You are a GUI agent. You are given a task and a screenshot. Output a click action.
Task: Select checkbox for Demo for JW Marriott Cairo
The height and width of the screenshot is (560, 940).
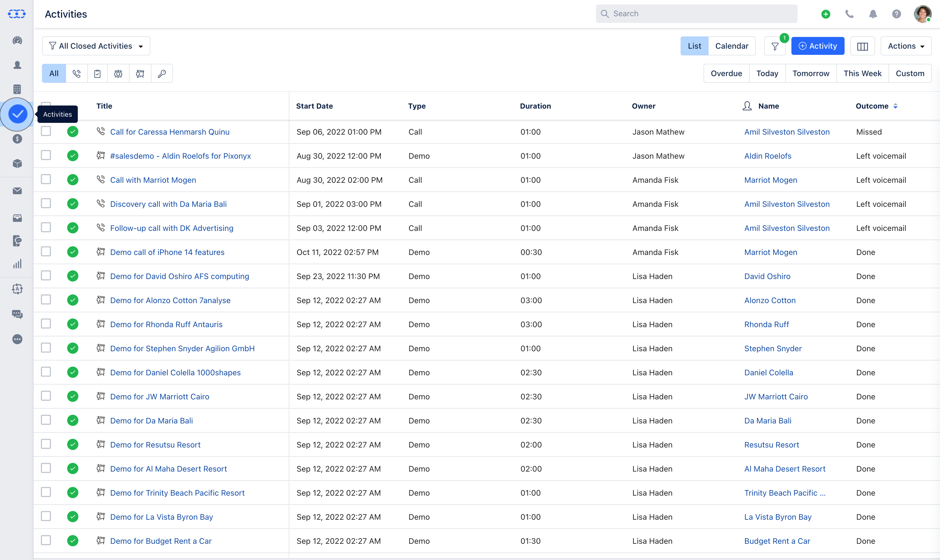pyautogui.click(x=46, y=396)
